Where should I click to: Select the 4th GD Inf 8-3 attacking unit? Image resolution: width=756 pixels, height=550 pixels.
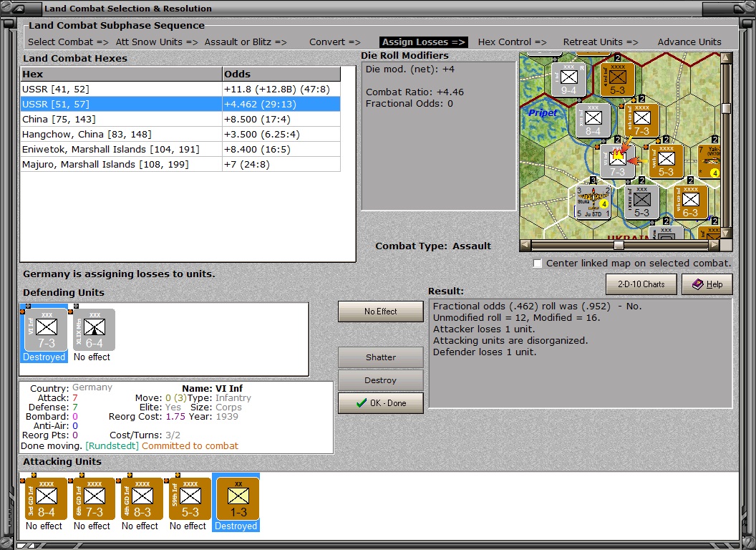142,499
